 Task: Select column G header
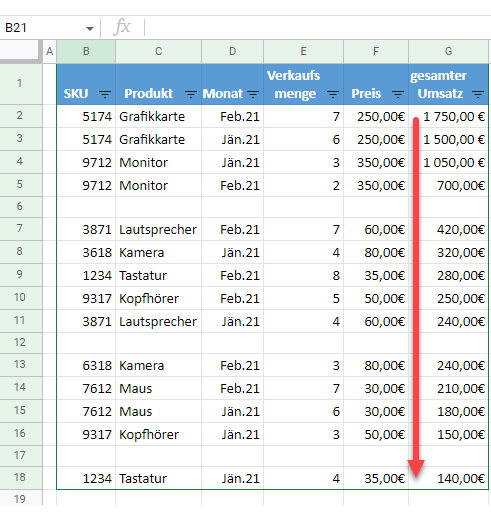[x=448, y=51]
